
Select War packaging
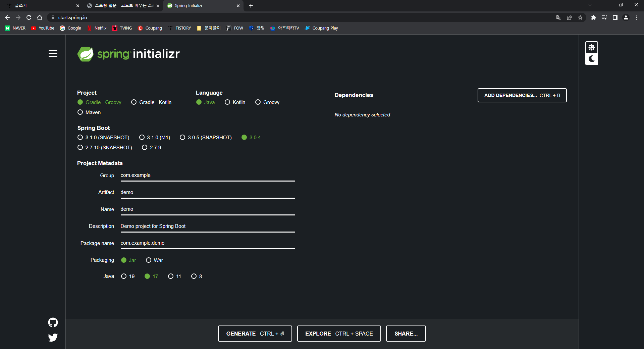155,260
